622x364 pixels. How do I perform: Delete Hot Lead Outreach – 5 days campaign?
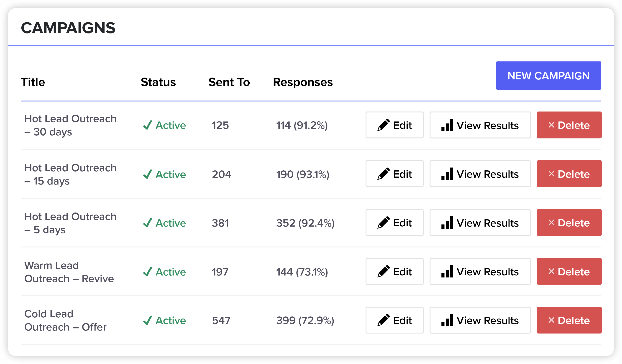coord(569,223)
